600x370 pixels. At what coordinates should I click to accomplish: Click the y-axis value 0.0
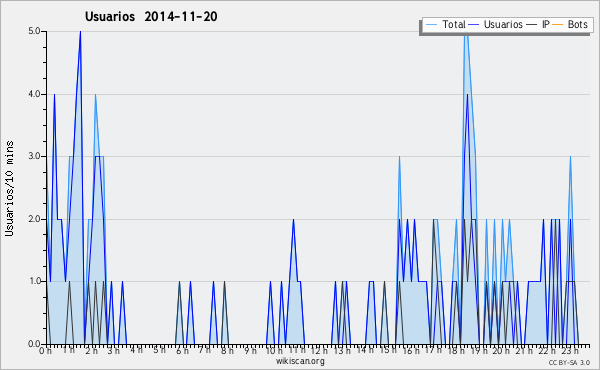coord(34,344)
